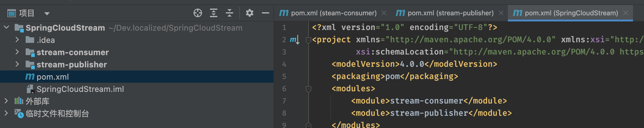Click the ~/Dev.localized/SpringCloudStream path text
The image size is (644, 128).
pos(175,28)
